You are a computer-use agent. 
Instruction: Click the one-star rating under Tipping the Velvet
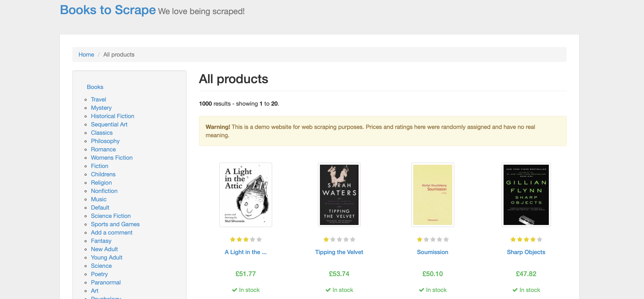click(x=339, y=240)
